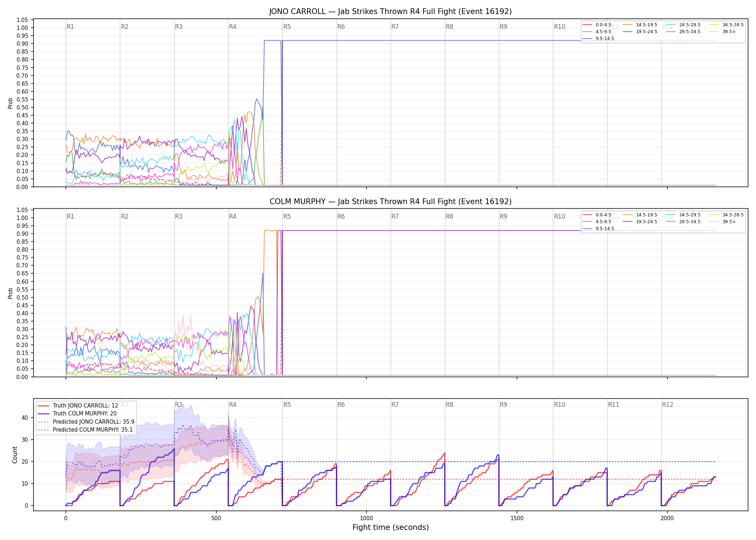Screen dimensions: 756x540
Task: Click the 34.5-39.5 legend entry in middle chart
Action: 726,215
